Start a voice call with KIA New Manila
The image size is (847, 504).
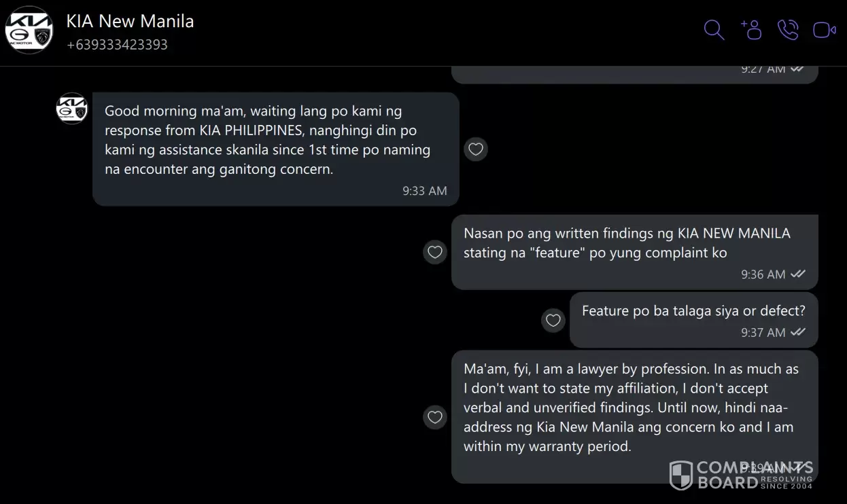(788, 30)
